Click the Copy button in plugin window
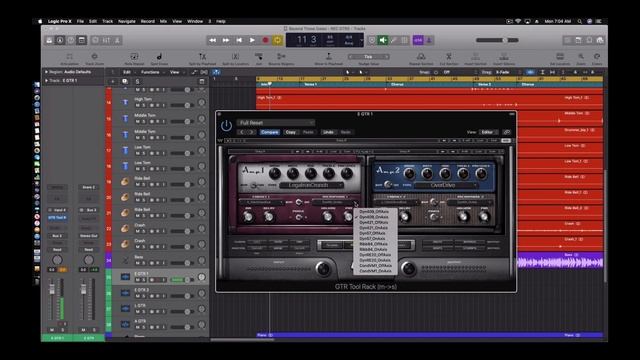Image resolution: width=640 pixels, height=360 pixels. tap(291, 132)
